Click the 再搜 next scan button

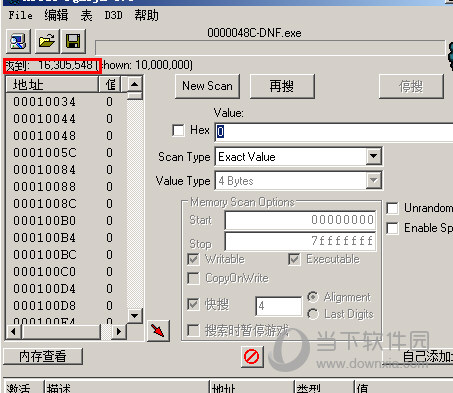(282, 86)
